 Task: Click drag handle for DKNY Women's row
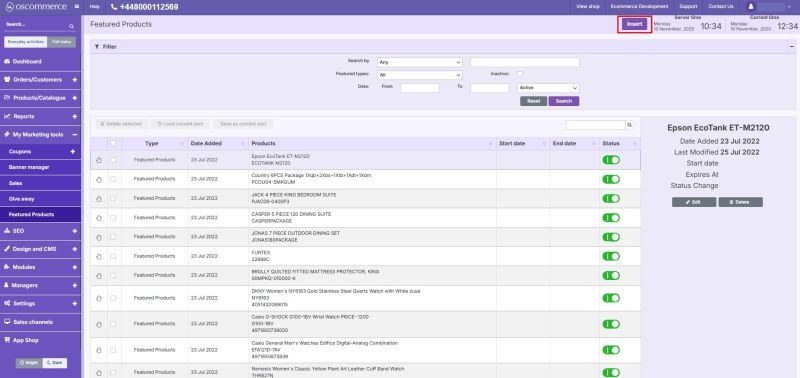(x=98, y=298)
